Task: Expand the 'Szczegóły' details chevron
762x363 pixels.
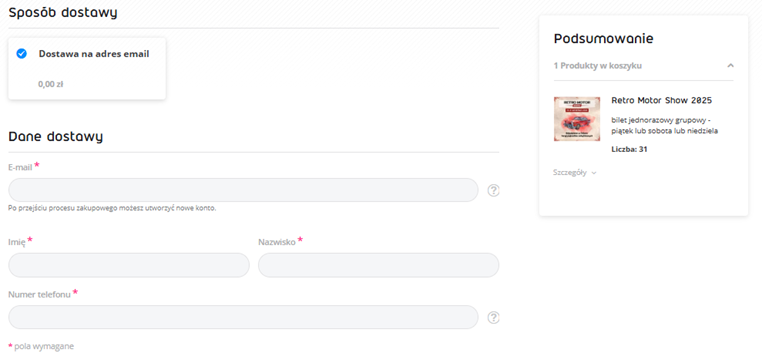Action: point(594,173)
